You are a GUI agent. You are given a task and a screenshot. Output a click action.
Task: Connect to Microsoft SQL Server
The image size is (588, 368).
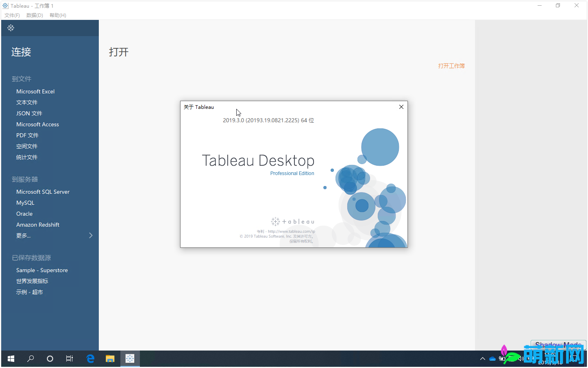tap(43, 192)
